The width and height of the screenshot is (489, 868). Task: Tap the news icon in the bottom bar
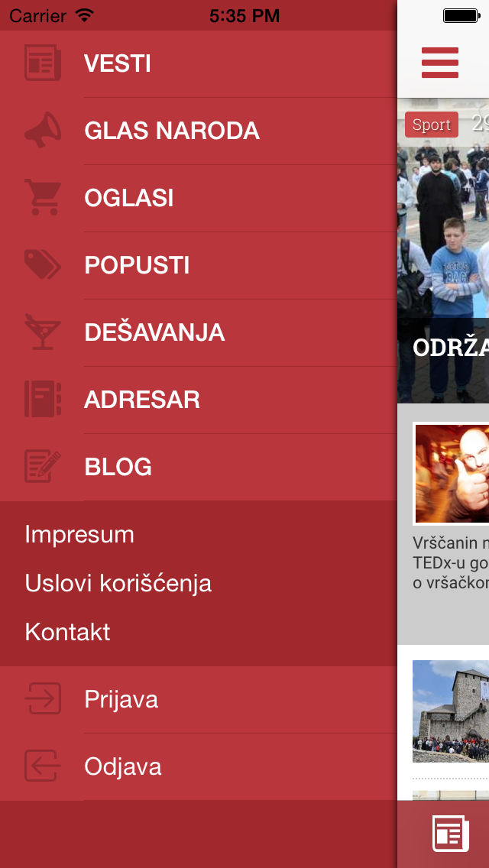click(x=451, y=834)
